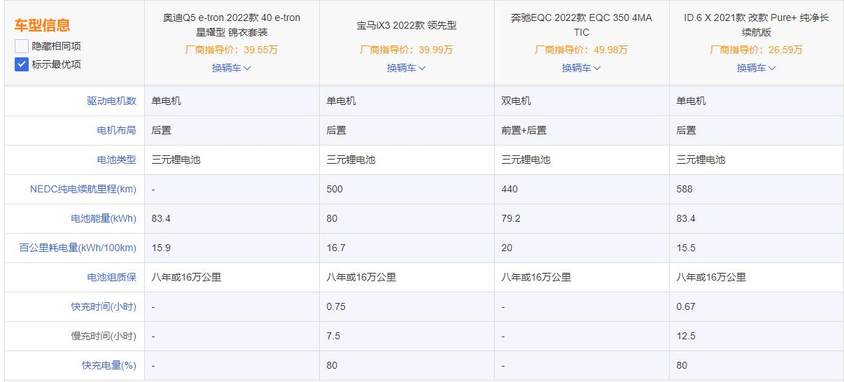844x382 pixels.
Task: Open 换辆车 dropdown under 奔驰EQC
Action: tap(581, 68)
